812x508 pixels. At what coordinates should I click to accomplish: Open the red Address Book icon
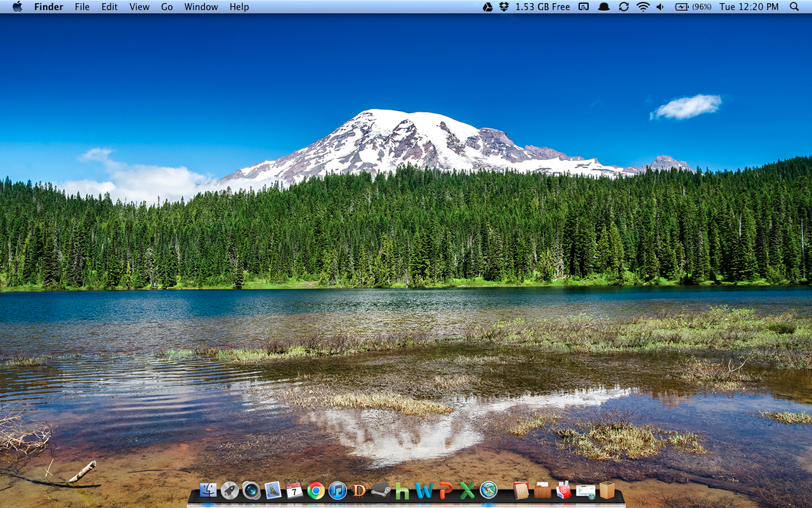click(521, 490)
